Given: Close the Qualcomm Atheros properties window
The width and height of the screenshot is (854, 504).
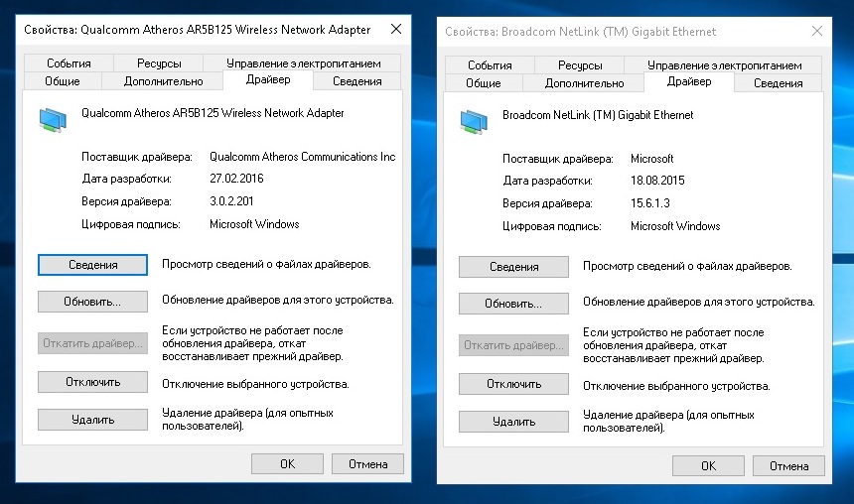Looking at the screenshot, I should (396, 29).
